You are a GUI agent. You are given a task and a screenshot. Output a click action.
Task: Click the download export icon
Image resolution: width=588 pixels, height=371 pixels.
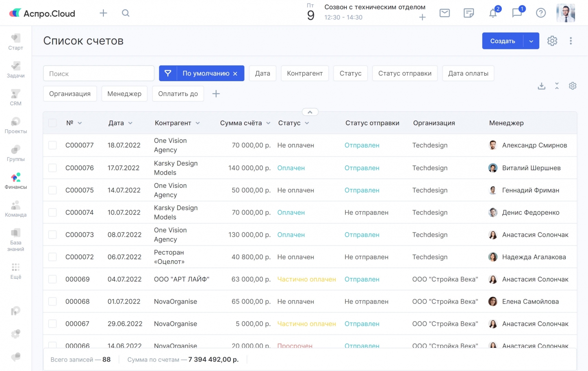pos(541,86)
